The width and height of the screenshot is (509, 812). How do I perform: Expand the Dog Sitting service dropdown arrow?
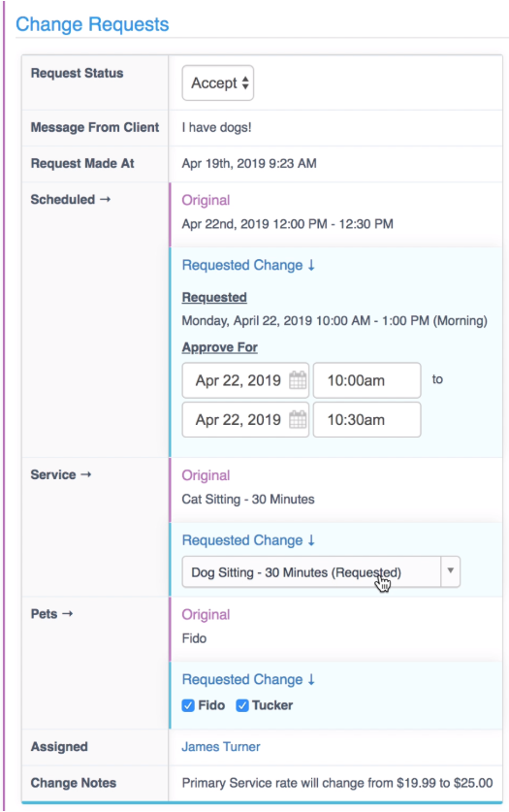point(451,571)
